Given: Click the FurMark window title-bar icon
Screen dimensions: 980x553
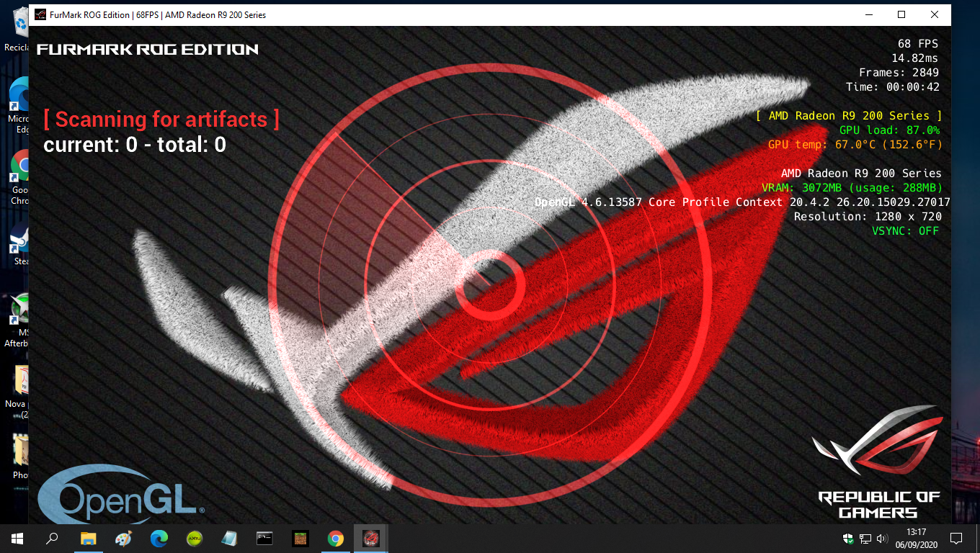Looking at the screenshot, I should (x=40, y=14).
